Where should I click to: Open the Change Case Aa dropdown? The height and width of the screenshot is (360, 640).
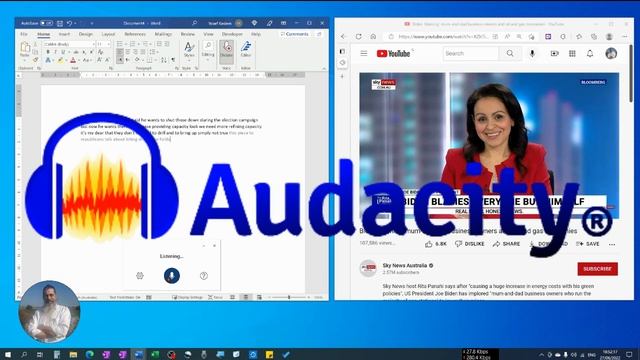[87, 60]
